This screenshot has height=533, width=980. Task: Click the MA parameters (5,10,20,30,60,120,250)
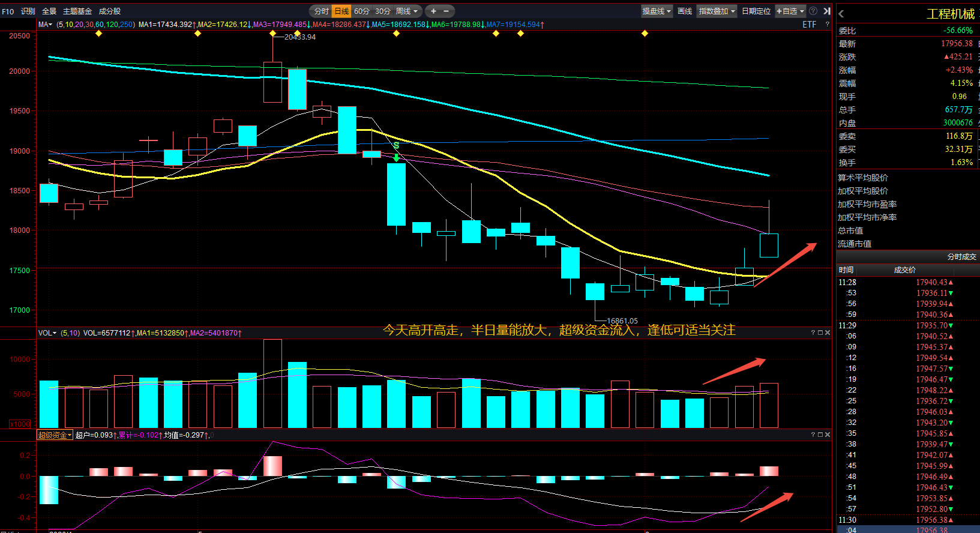point(95,25)
